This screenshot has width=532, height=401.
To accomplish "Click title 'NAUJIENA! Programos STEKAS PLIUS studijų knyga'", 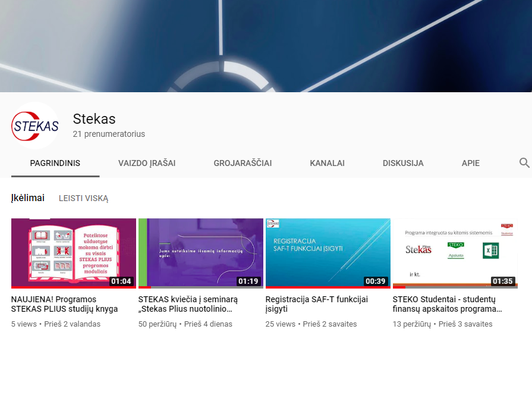I will tap(64, 304).
